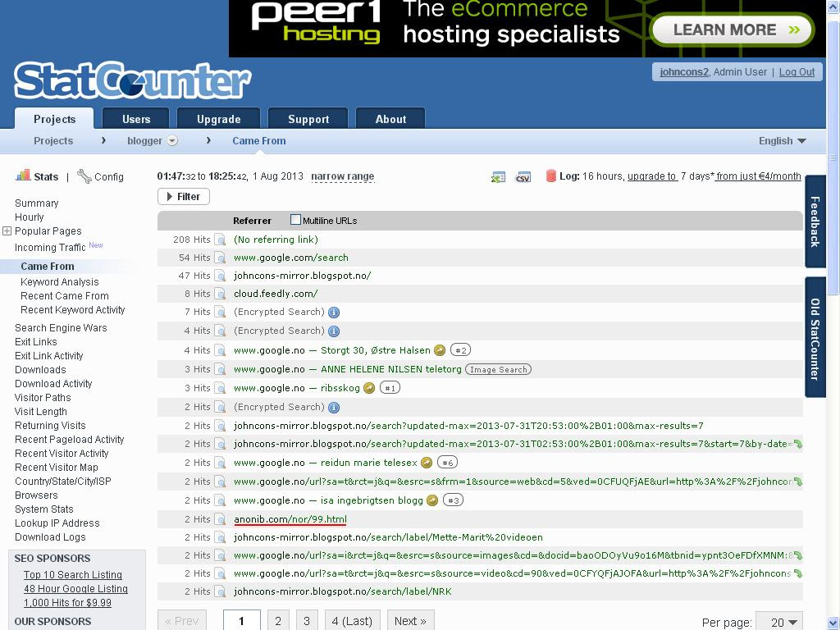This screenshot has width=840, height=630.
Task: Magnify the Mette-Marit videoen label row
Action: tap(220, 537)
